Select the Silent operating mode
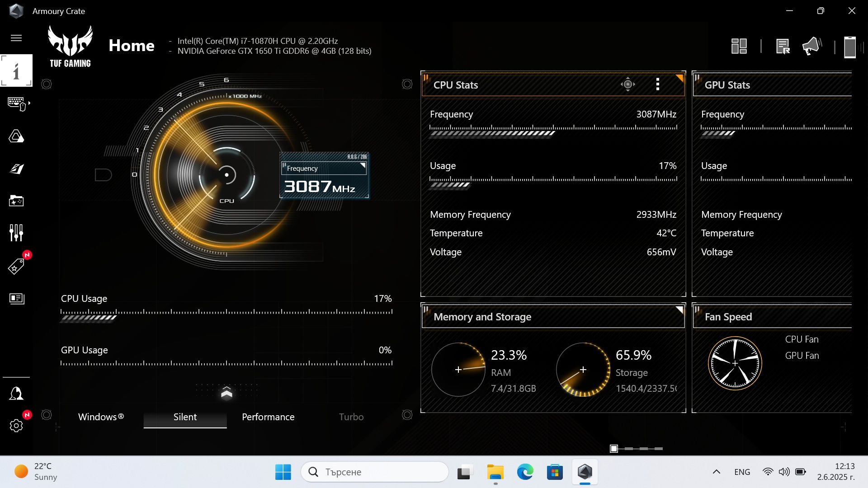The image size is (868, 488). (x=185, y=417)
